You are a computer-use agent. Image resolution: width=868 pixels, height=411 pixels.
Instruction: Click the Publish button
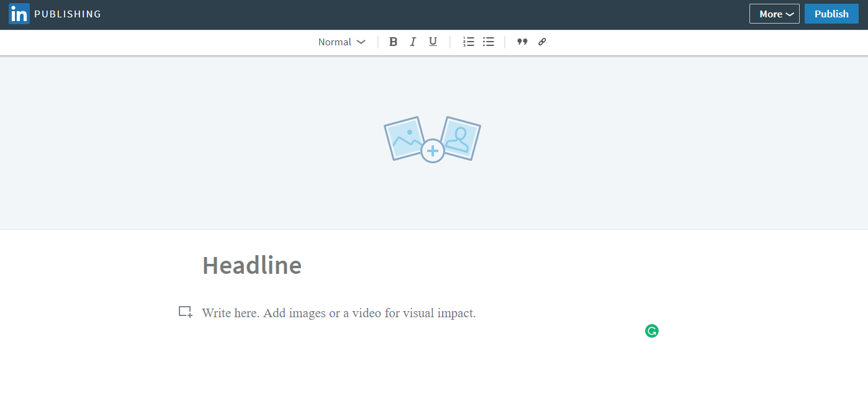pos(831,14)
